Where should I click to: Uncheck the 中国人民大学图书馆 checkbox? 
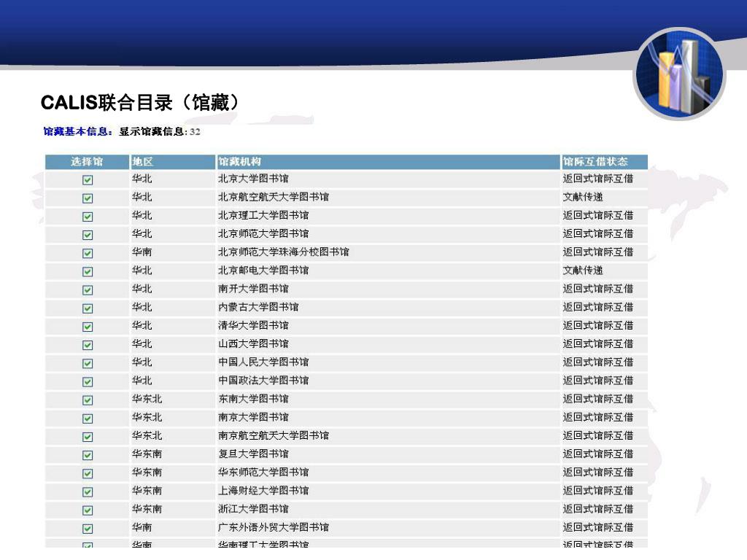click(x=88, y=363)
